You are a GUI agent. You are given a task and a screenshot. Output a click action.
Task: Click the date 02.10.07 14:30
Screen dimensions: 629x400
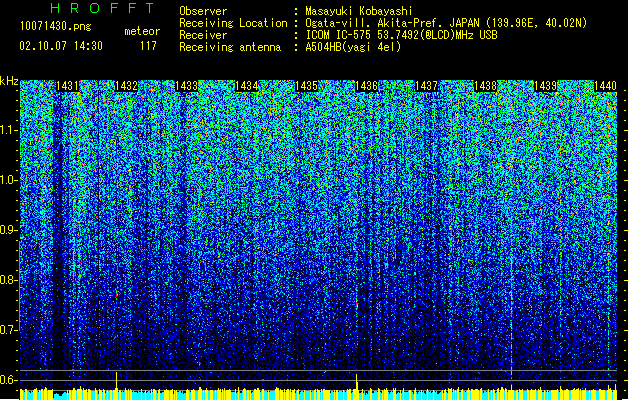click(61, 46)
